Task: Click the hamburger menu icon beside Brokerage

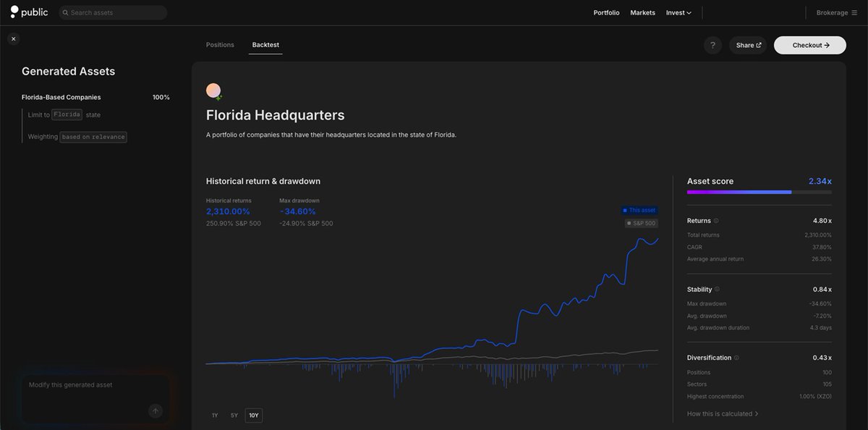Action: 854,12
